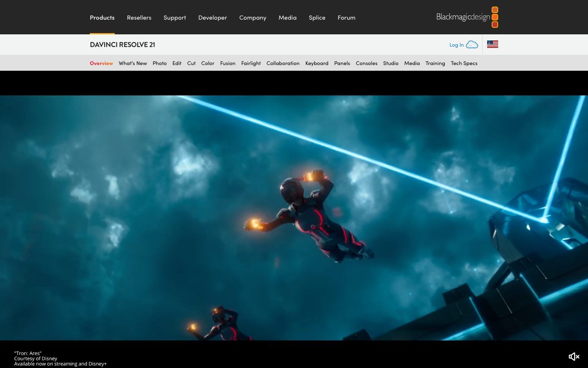The image size is (588, 368).
Task: Click the Log In link
Action: (457, 45)
